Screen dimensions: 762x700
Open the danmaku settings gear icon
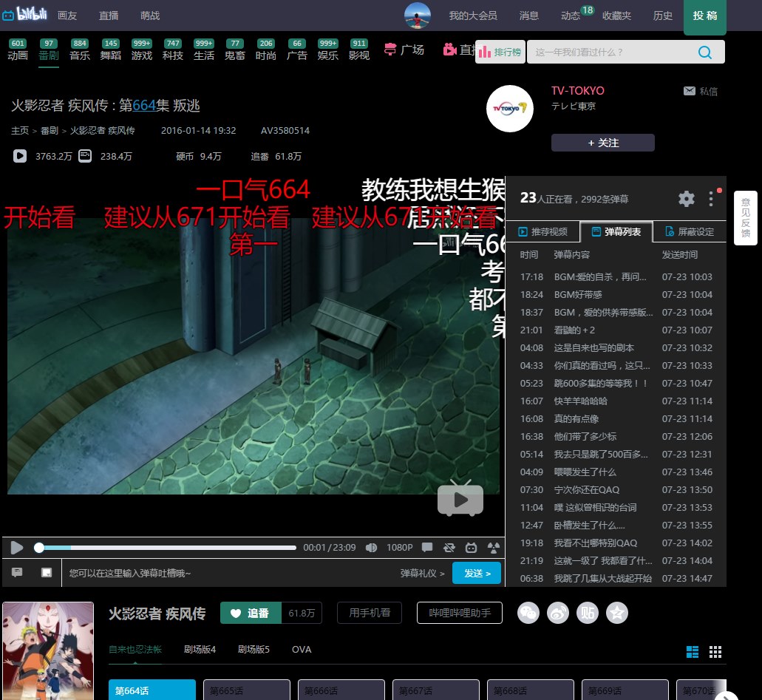686,199
